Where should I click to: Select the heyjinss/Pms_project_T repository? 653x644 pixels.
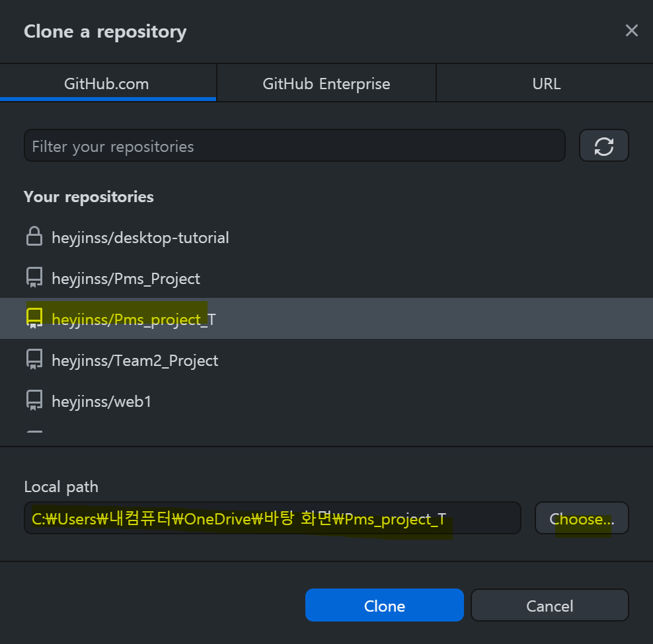tap(326, 318)
